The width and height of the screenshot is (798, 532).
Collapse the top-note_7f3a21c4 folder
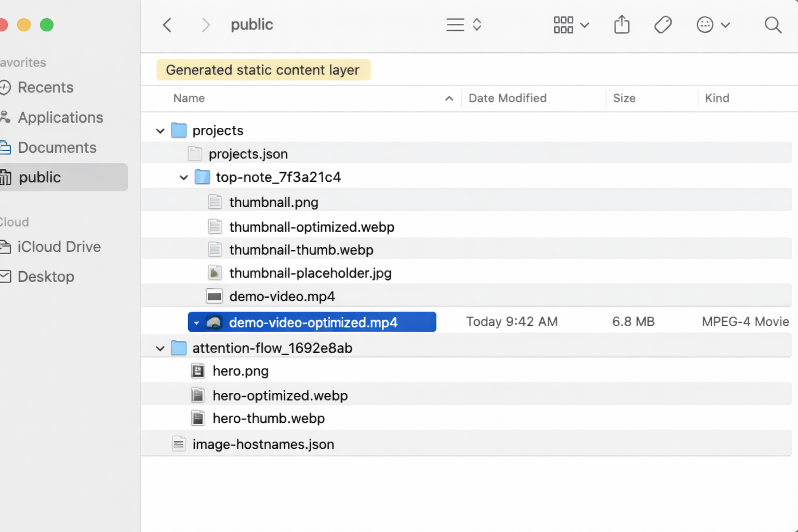point(183,178)
